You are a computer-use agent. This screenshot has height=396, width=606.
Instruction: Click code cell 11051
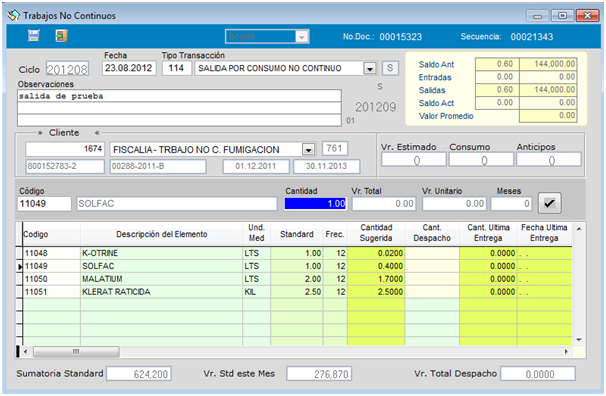(x=51, y=292)
